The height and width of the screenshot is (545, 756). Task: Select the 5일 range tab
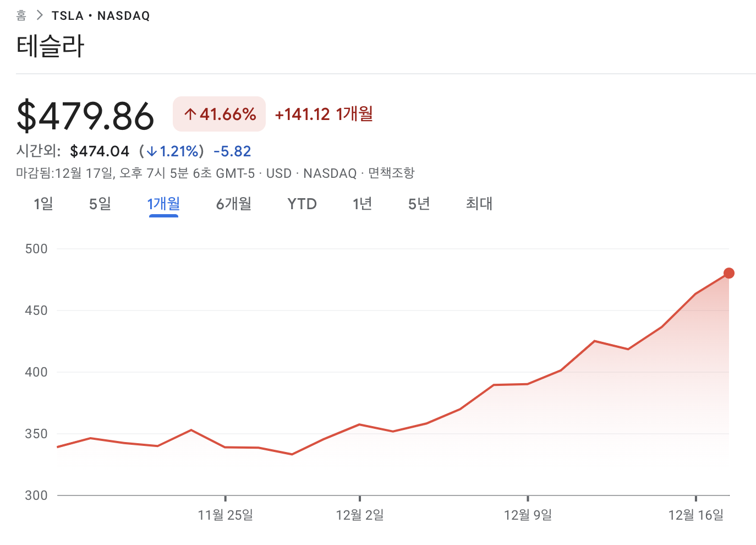pos(100,204)
